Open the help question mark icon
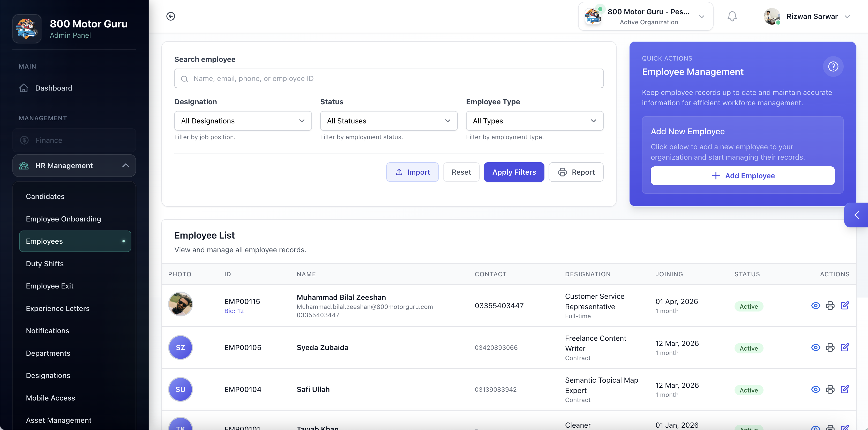The image size is (868, 430). (833, 66)
